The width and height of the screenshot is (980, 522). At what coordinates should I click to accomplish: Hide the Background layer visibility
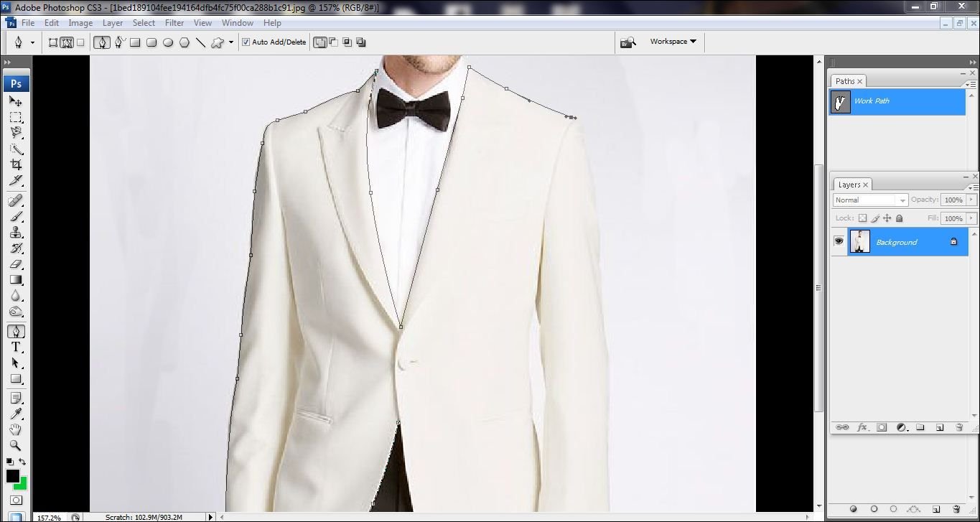click(839, 241)
